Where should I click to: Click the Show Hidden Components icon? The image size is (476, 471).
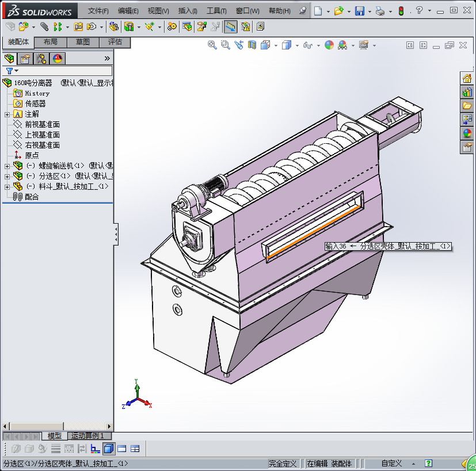[x=114, y=27]
